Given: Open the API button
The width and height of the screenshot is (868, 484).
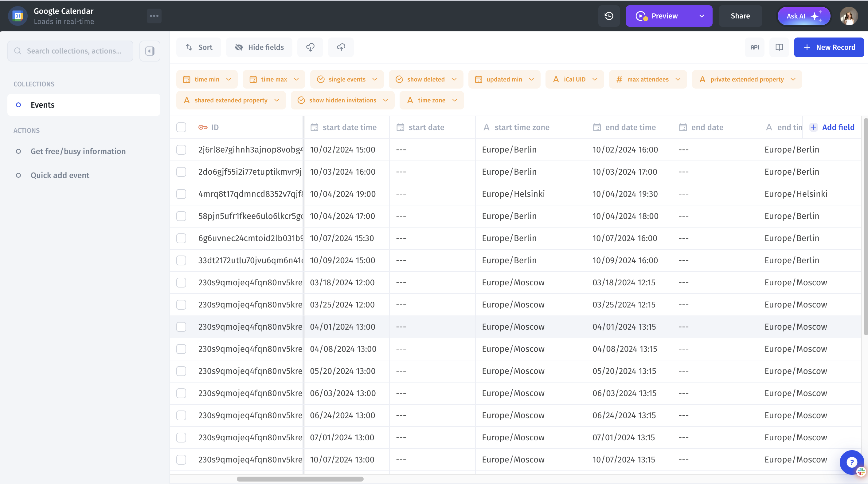Looking at the screenshot, I should [754, 47].
